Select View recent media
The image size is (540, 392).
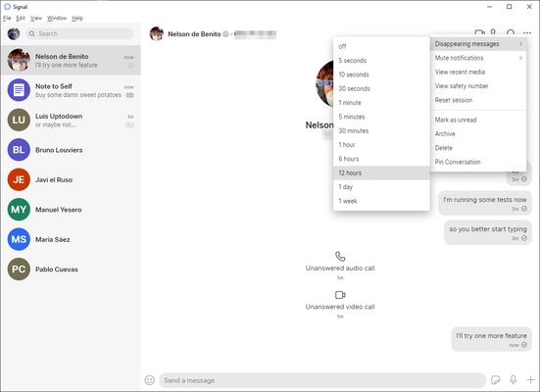point(478,72)
